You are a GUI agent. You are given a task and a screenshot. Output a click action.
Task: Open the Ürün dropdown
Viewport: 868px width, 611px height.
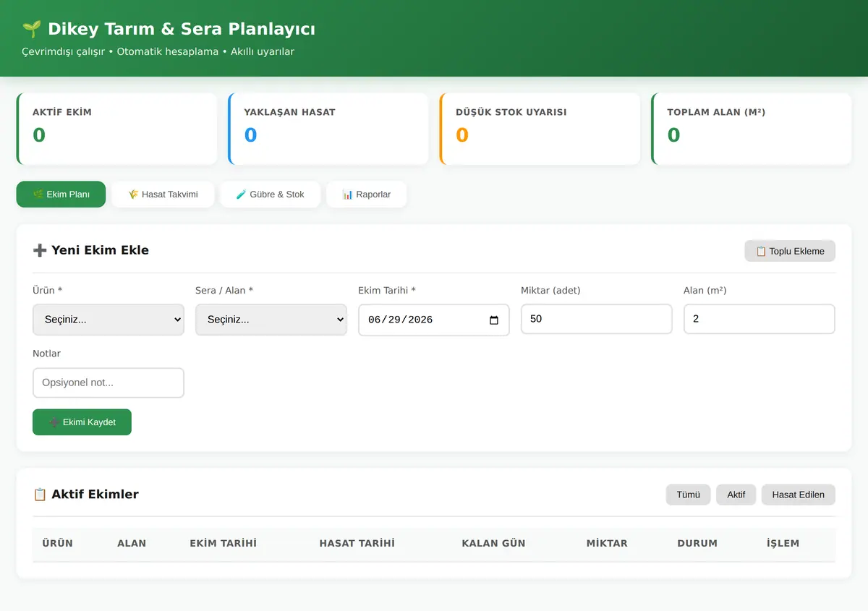click(x=109, y=320)
